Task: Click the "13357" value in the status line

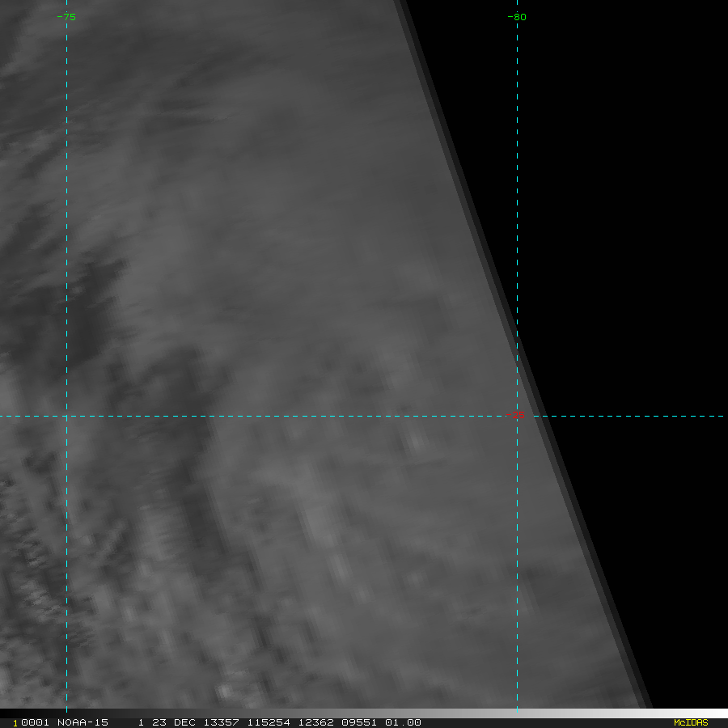Action: [x=222, y=722]
